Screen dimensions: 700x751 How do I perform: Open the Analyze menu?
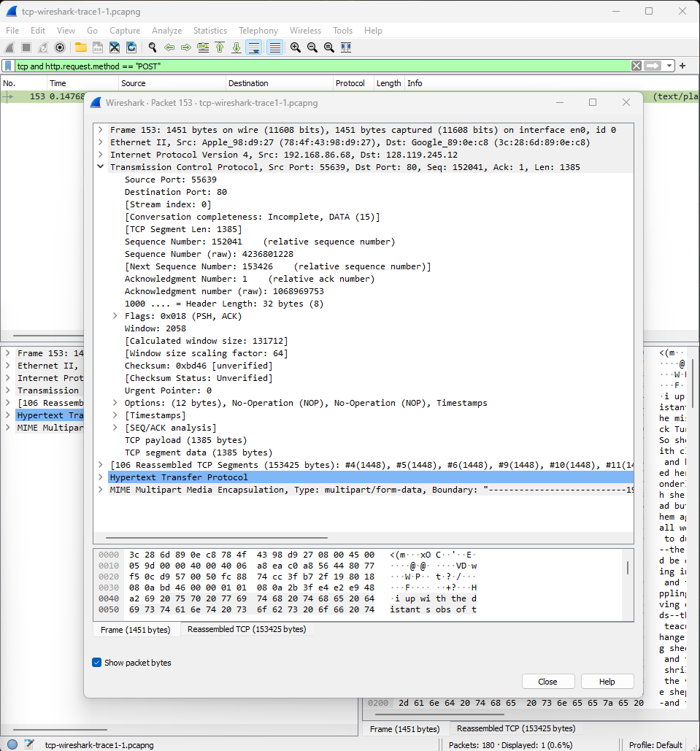click(166, 31)
